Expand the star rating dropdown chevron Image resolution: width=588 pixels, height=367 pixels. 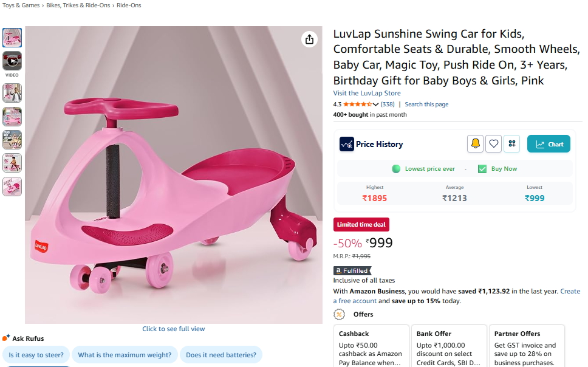click(376, 105)
